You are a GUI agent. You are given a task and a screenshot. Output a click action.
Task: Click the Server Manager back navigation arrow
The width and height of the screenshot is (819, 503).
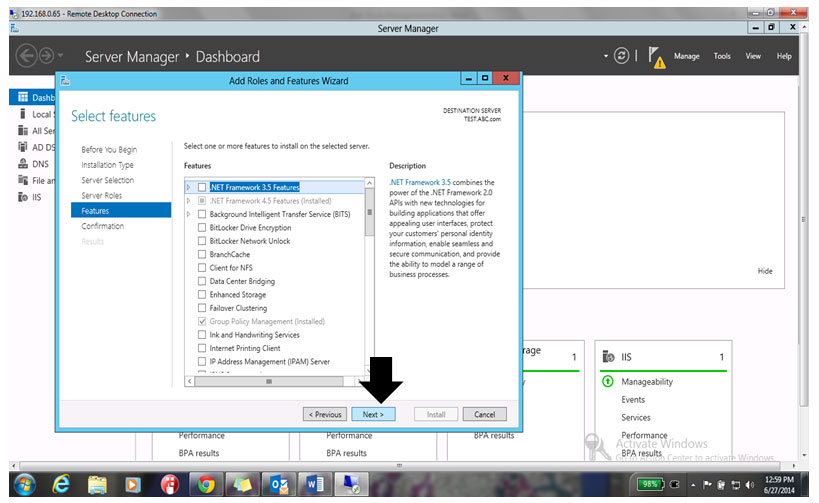pos(26,55)
